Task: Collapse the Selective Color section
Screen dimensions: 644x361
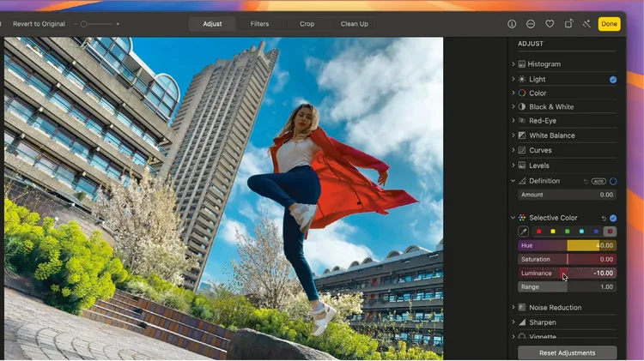Action: [513, 218]
